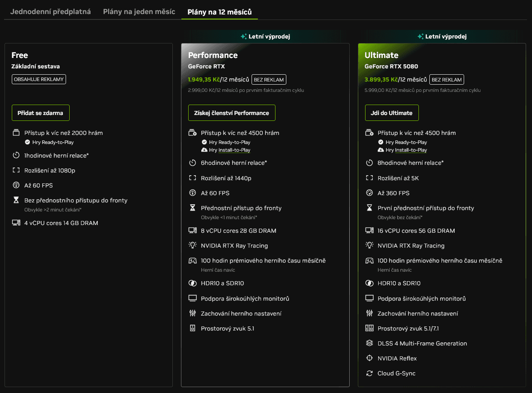This screenshot has height=393, width=532.
Task: Click speakers icon by Prostorový zvuk 5.1/7.1
Action: (369, 328)
